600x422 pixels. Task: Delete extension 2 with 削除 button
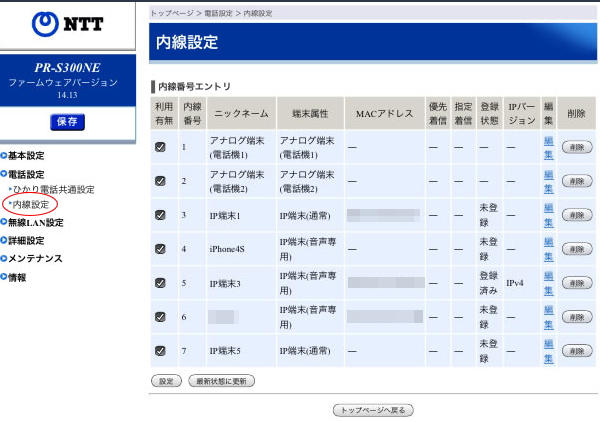(x=577, y=181)
